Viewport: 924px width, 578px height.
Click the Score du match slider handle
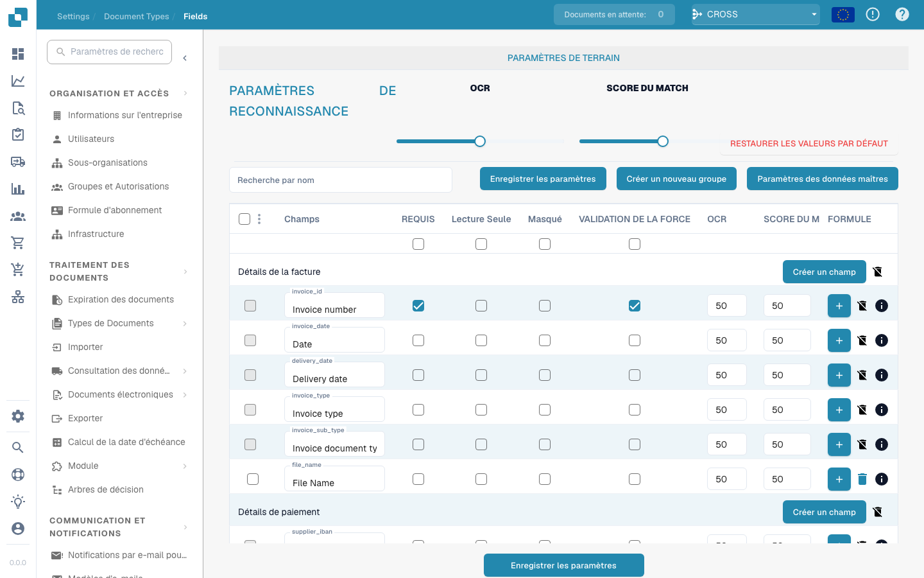[663, 141]
